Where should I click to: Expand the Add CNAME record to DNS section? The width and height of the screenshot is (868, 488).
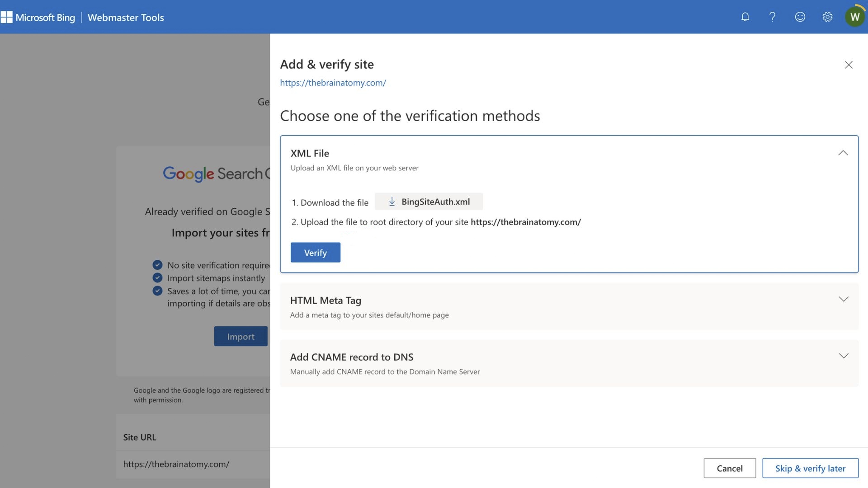click(843, 356)
